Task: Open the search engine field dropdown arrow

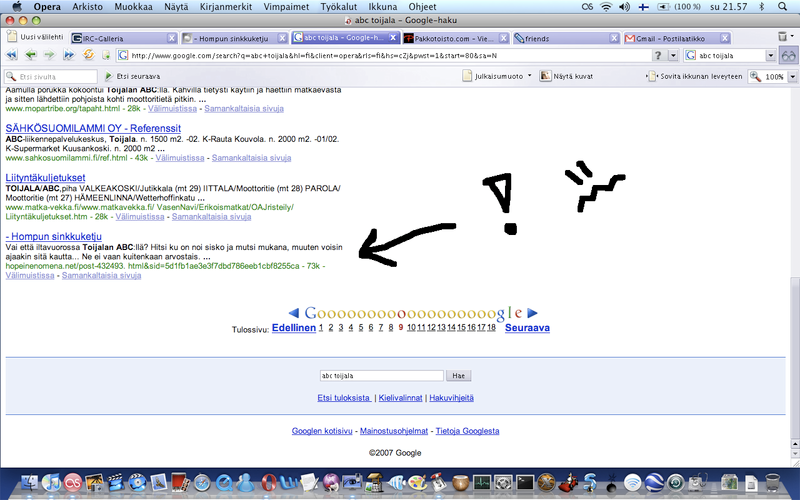Action: click(771, 55)
